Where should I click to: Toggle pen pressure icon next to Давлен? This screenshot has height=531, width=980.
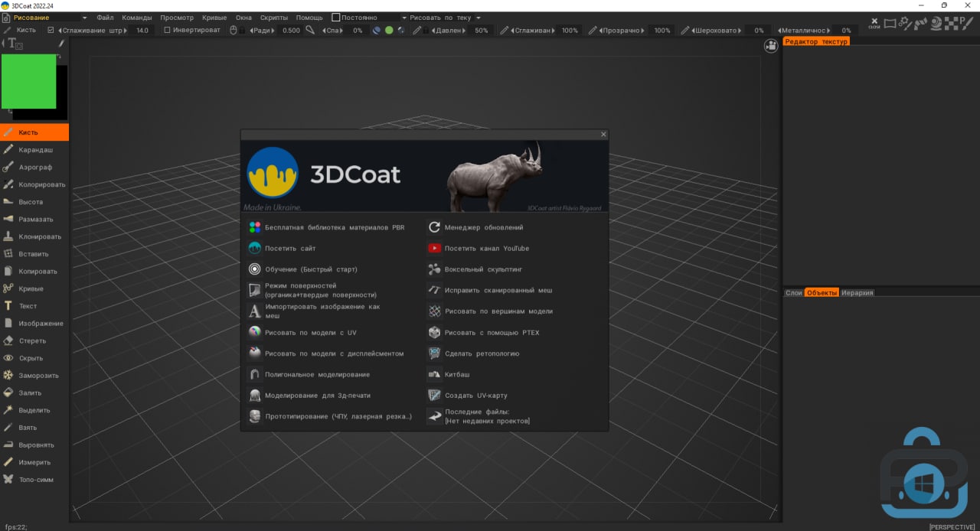[x=416, y=31]
